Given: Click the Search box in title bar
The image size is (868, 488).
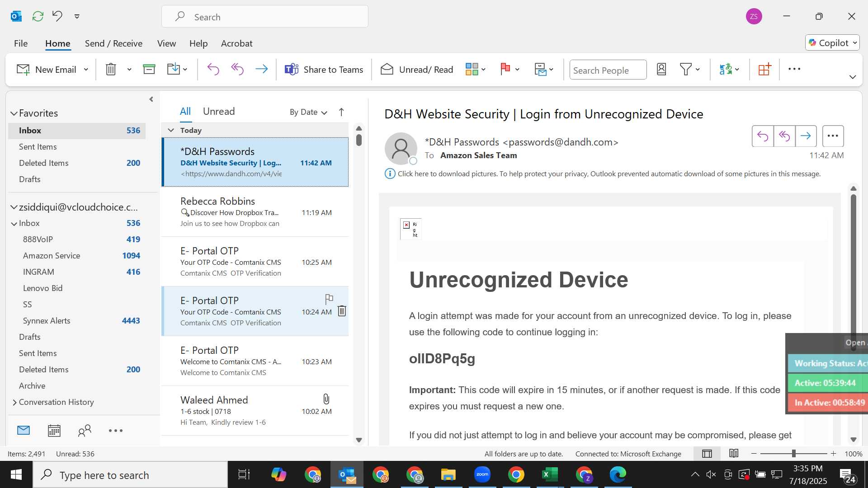Looking at the screenshot, I should [x=265, y=17].
